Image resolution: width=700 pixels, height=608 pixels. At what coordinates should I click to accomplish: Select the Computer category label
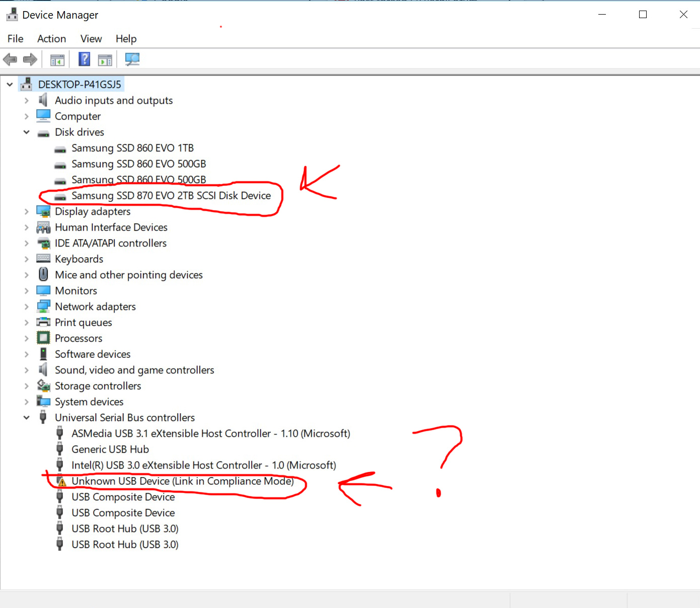[x=77, y=116]
